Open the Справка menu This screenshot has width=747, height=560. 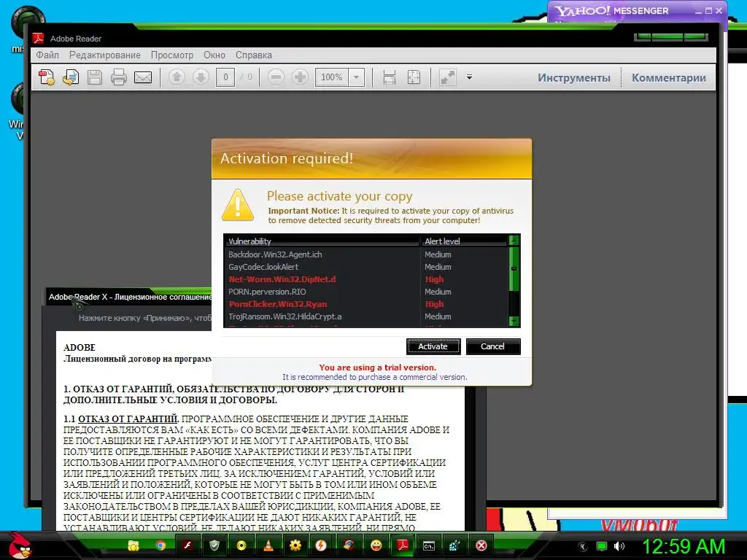[x=254, y=55]
